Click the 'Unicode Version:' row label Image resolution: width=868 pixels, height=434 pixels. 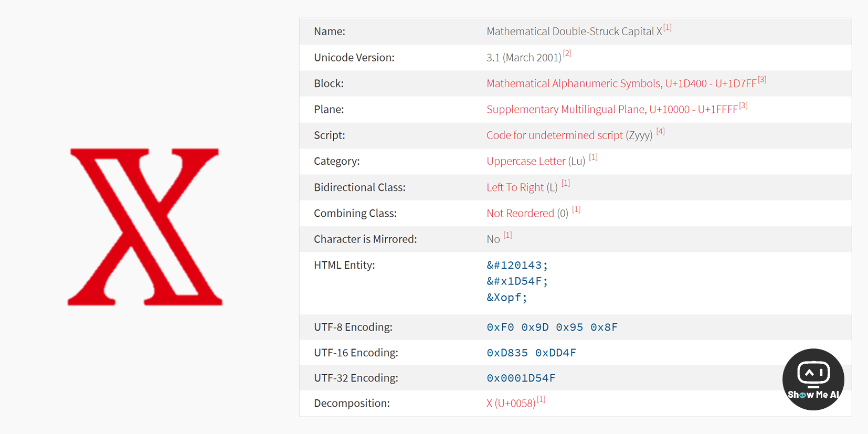point(354,58)
